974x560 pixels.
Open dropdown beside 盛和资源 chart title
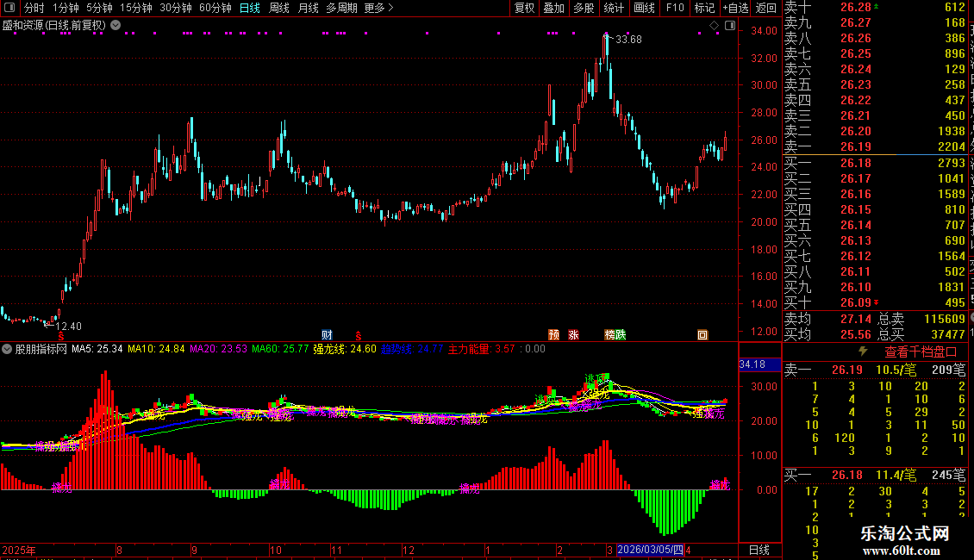pyautogui.click(x=116, y=26)
